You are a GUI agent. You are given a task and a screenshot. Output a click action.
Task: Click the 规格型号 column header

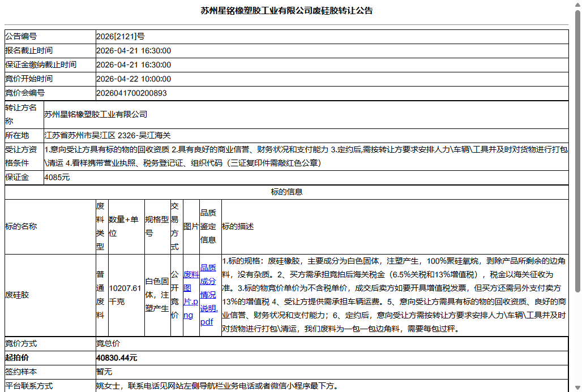157,226
